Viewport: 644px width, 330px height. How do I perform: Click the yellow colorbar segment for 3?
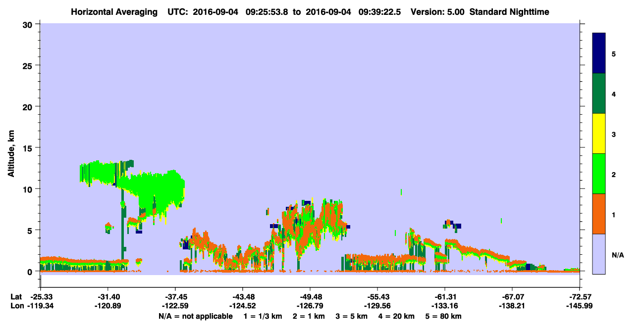pyautogui.click(x=599, y=134)
